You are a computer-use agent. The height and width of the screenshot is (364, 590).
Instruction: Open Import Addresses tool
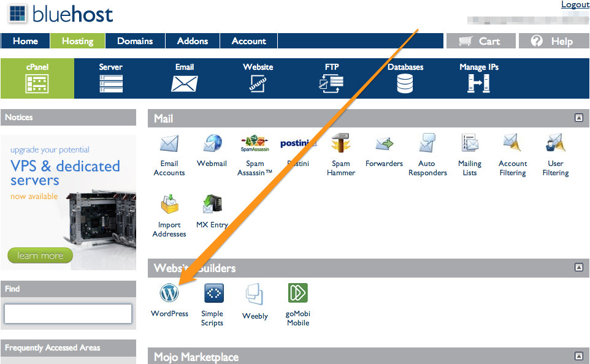[x=169, y=204]
